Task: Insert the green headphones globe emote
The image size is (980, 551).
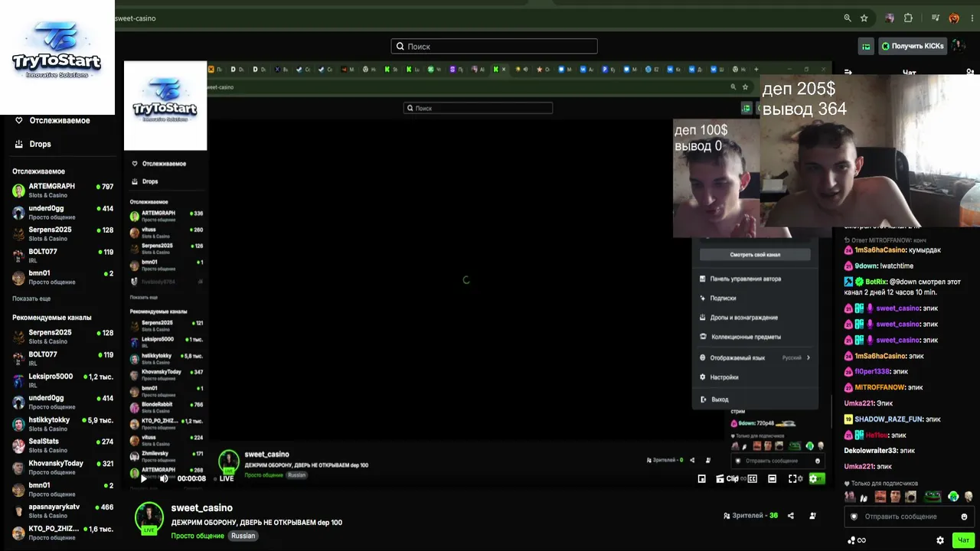Action: click(x=953, y=497)
